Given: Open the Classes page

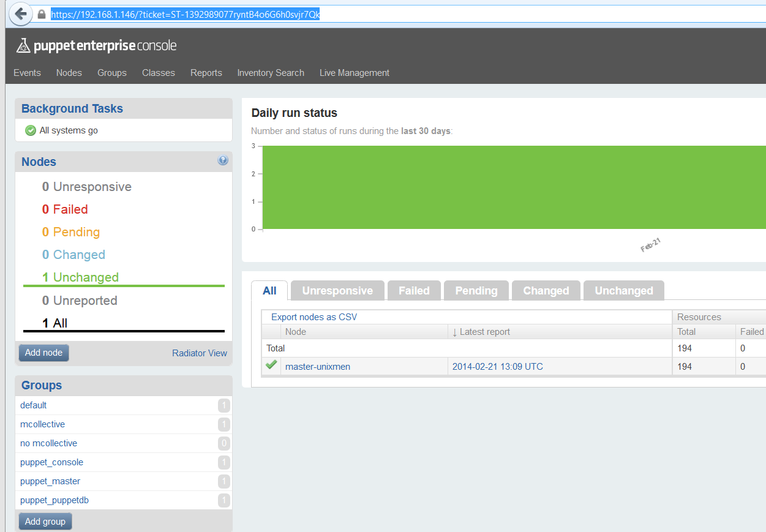Looking at the screenshot, I should coord(159,73).
